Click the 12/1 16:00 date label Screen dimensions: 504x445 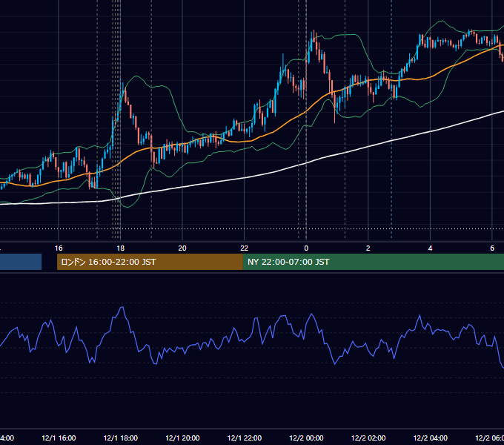(59, 438)
